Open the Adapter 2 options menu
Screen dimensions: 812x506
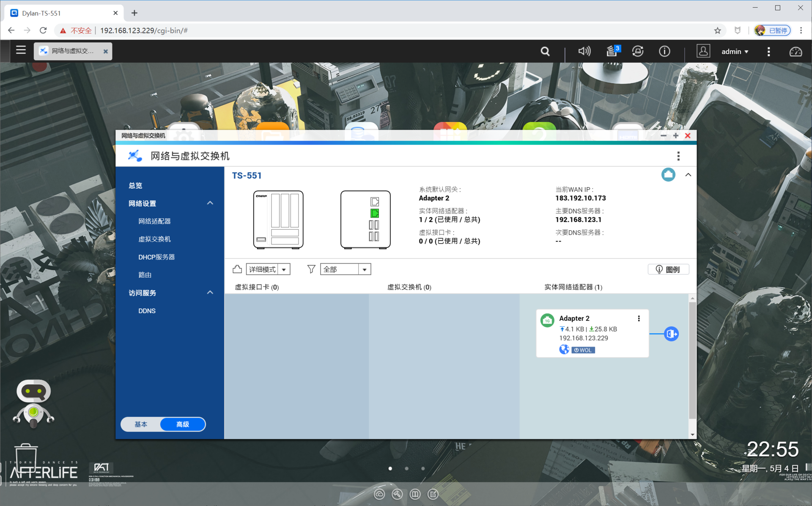(639, 319)
